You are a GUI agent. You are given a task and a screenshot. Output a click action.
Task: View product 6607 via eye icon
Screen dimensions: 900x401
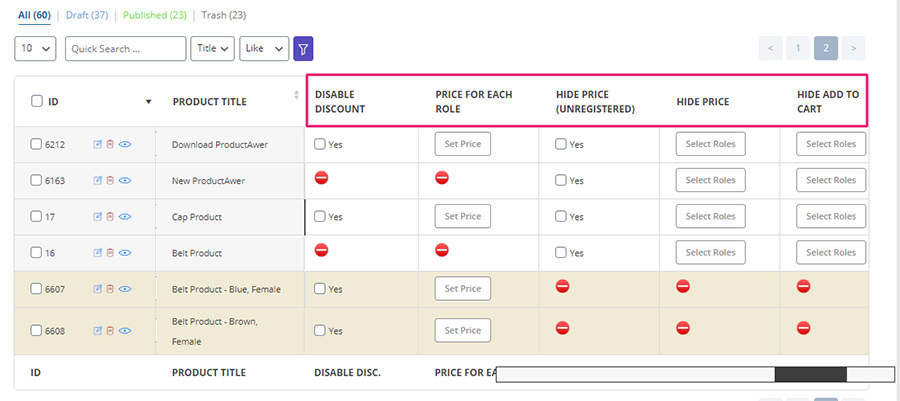tap(125, 289)
